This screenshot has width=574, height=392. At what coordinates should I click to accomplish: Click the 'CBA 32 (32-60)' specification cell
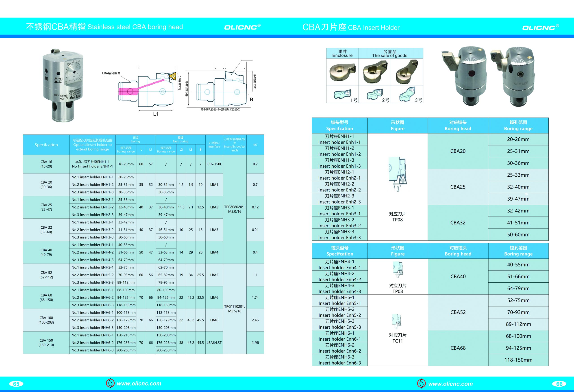pos(46,230)
